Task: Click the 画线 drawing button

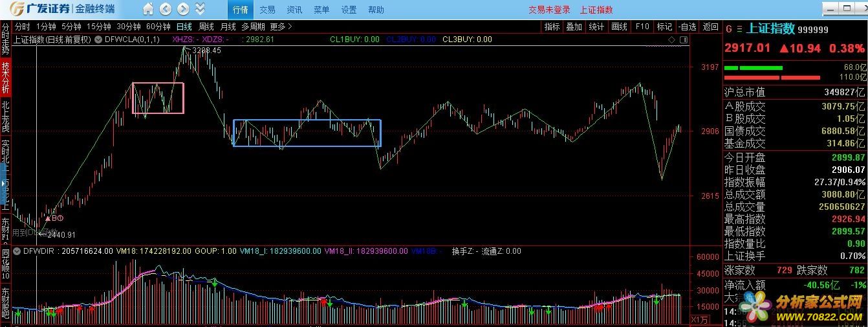Action: pos(620,27)
